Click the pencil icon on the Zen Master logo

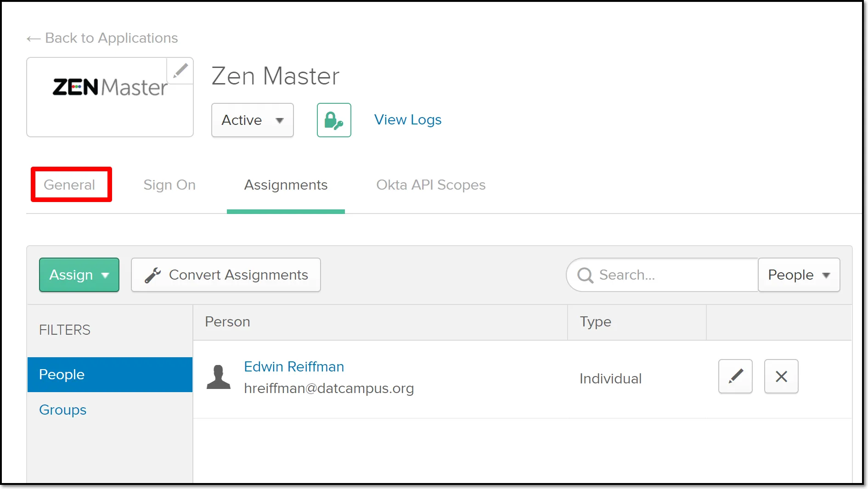click(x=180, y=71)
